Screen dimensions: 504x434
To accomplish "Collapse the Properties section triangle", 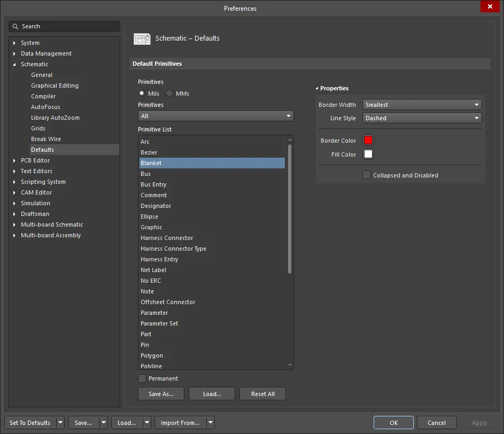I will (x=317, y=88).
